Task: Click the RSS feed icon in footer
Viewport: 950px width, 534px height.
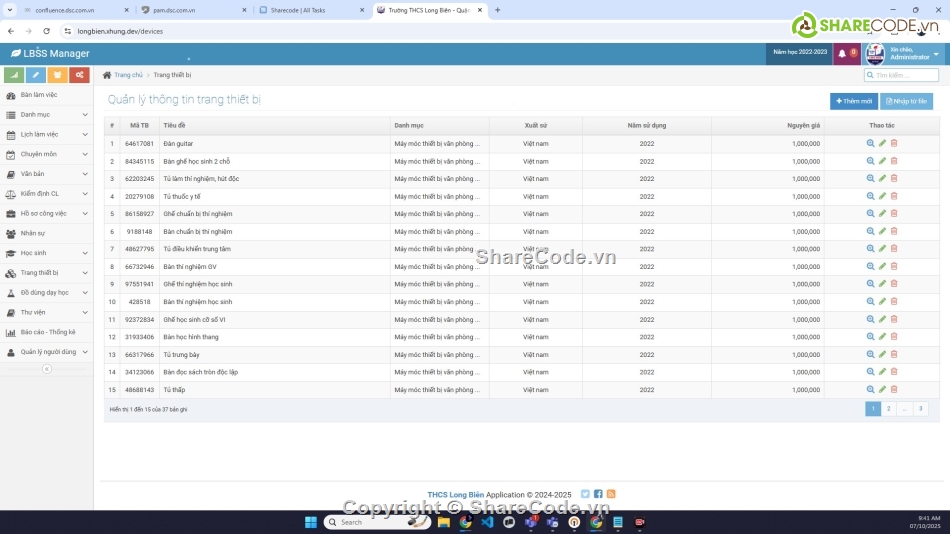Action: pos(611,494)
